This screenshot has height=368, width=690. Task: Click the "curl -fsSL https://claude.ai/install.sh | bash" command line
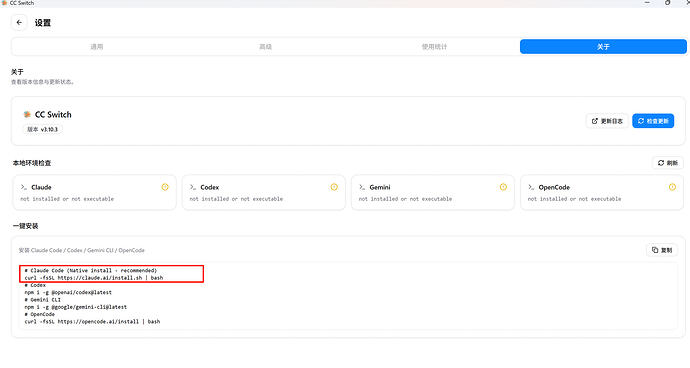click(x=94, y=278)
